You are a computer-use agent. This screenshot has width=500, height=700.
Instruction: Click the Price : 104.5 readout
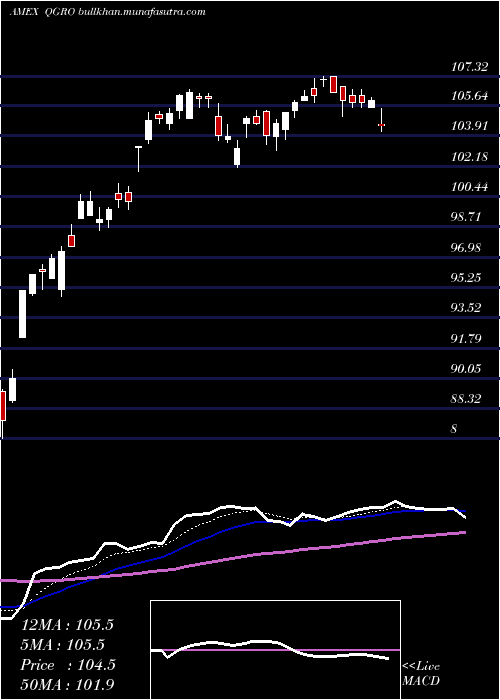pyautogui.click(x=68, y=665)
